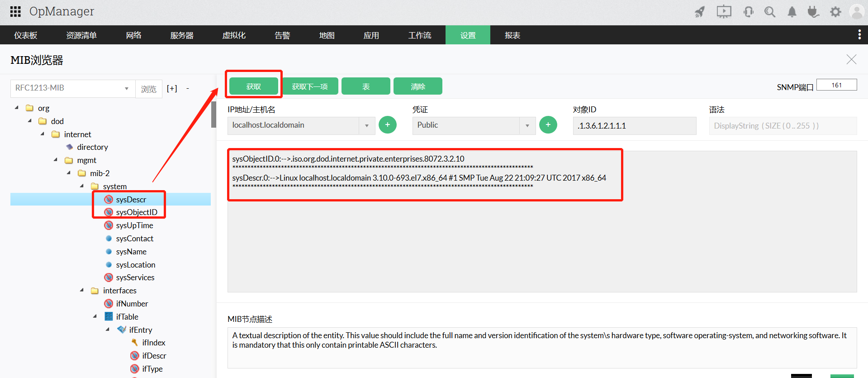This screenshot has height=378, width=868.
Task: Open the 工作流 tab
Action: (420, 35)
